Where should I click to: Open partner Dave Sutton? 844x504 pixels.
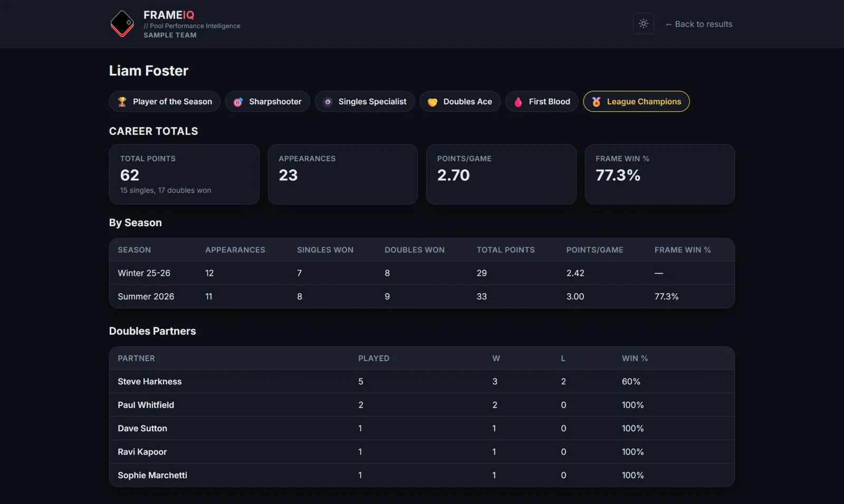[x=142, y=429]
